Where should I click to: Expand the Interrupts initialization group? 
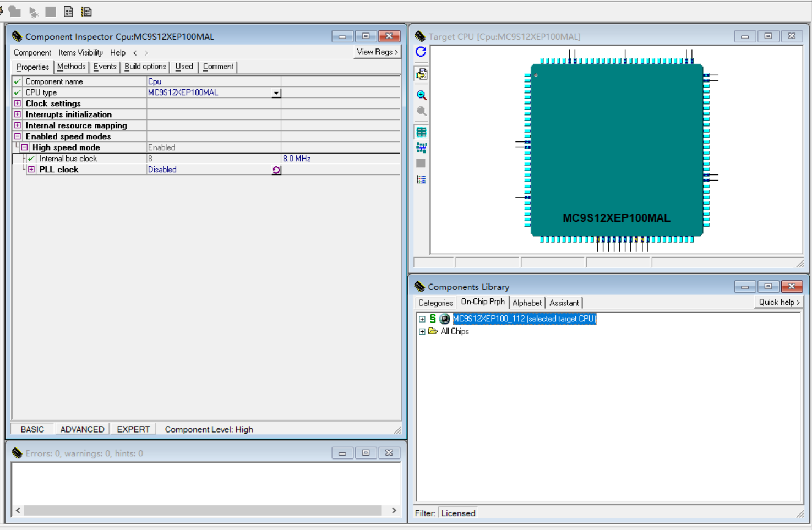coord(18,114)
